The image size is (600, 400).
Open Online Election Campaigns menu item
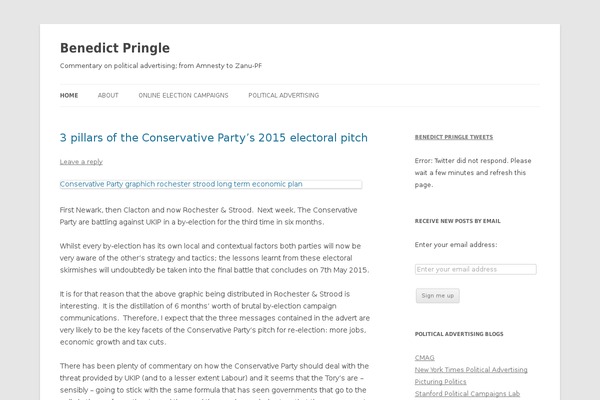(x=183, y=95)
